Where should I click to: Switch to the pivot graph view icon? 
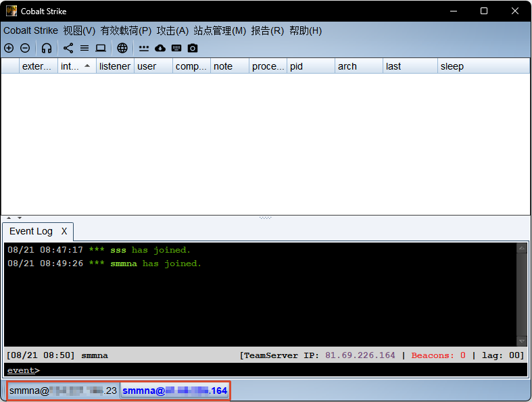pos(68,48)
